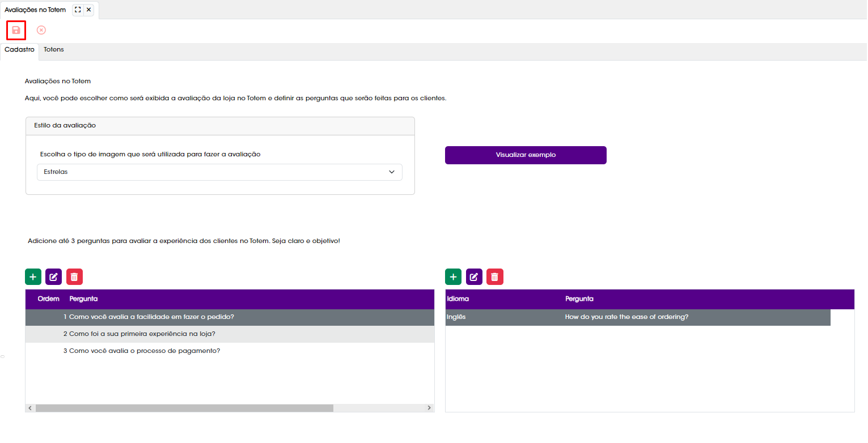This screenshot has width=868, height=443.
Task: Select row 'Como você avalia a facilidade em fazer o pedido?'
Action: [x=230, y=317]
